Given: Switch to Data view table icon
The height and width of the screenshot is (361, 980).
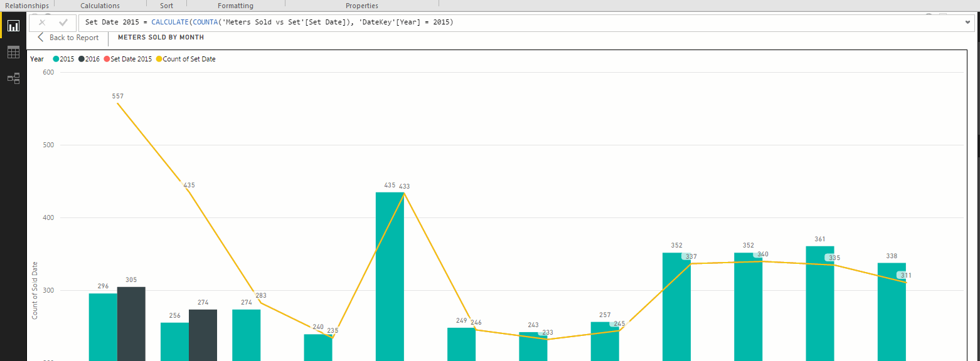Looking at the screenshot, I should [x=13, y=52].
